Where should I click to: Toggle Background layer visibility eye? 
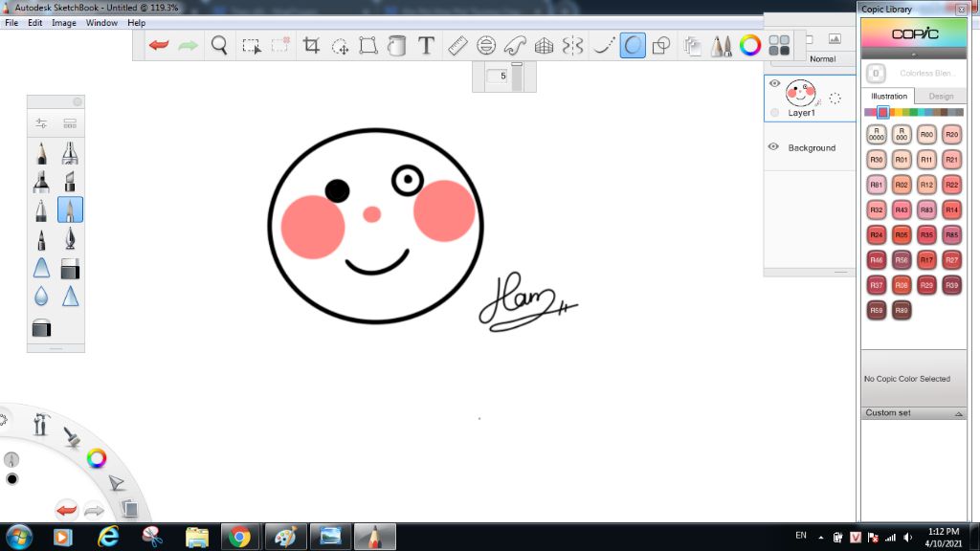coord(773,146)
